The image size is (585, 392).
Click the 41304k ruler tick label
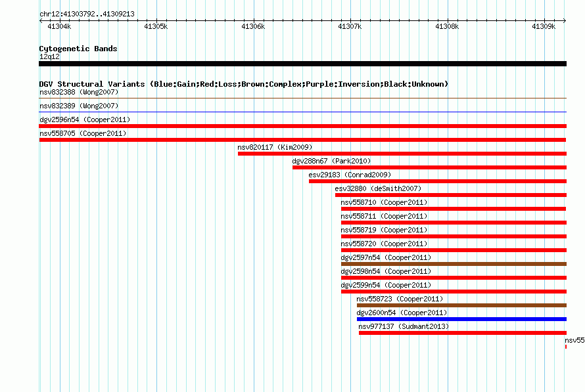[x=59, y=26]
